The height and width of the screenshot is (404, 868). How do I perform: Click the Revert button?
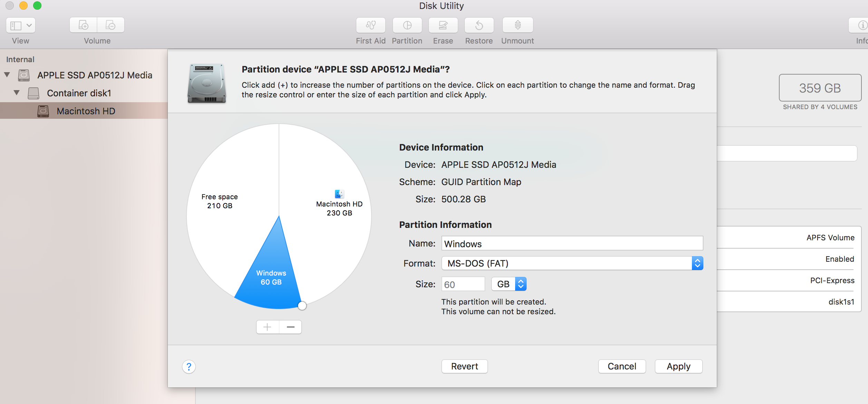(x=464, y=366)
